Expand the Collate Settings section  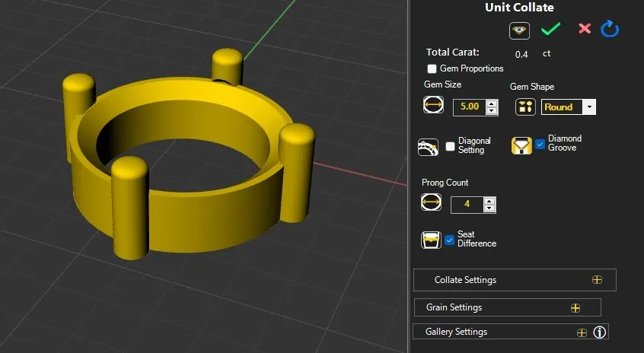[597, 280]
